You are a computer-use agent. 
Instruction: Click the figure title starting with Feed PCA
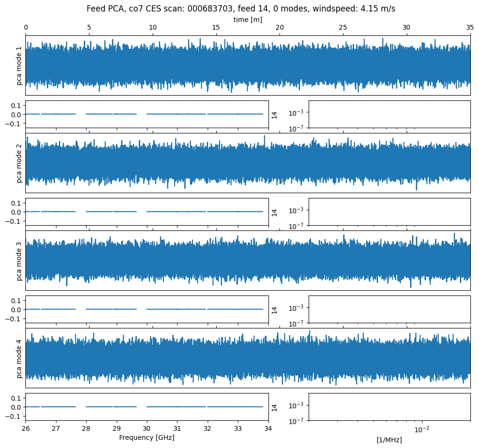241,9
